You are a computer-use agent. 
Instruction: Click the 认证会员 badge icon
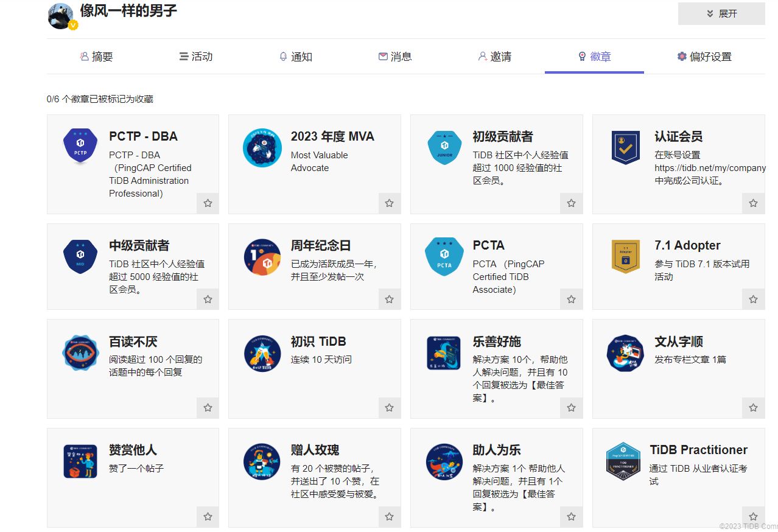pyautogui.click(x=626, y=147)
